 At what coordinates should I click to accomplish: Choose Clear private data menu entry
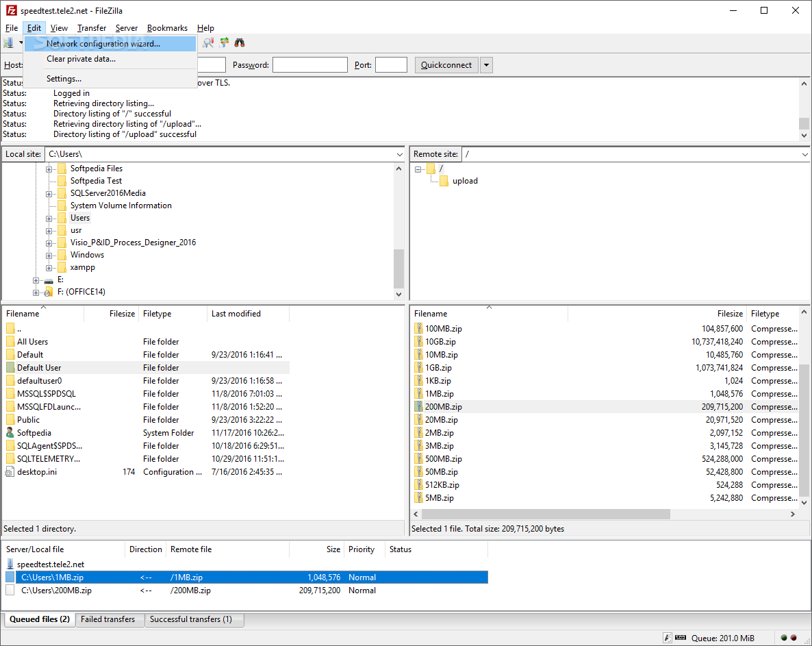click(110, 59)
